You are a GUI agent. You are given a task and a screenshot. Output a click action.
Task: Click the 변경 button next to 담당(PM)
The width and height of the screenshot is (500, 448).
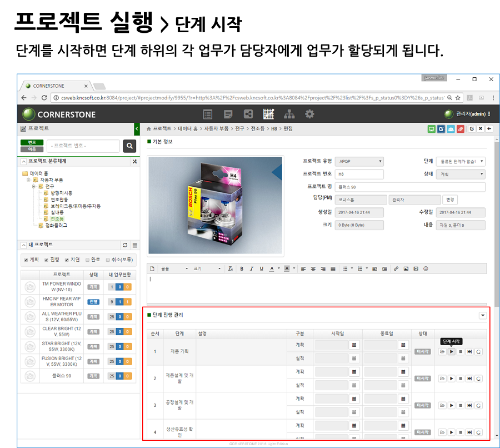(450, 200)
